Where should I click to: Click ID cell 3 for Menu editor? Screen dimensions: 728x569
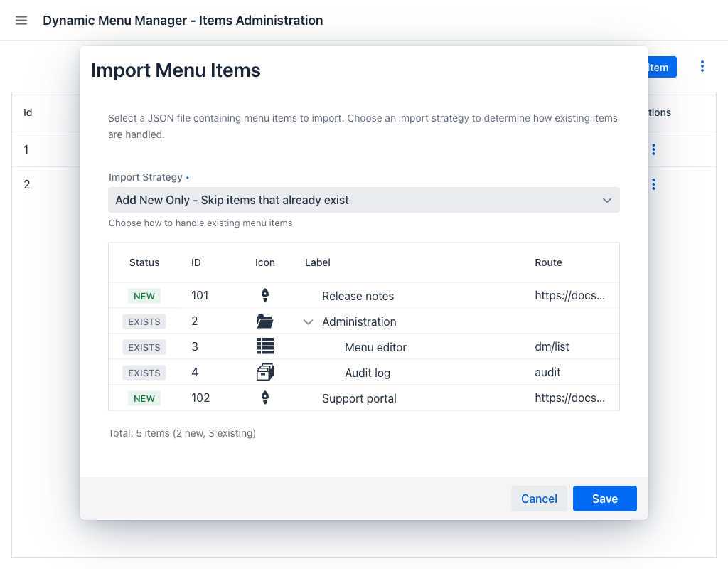[x=195, y=346]
